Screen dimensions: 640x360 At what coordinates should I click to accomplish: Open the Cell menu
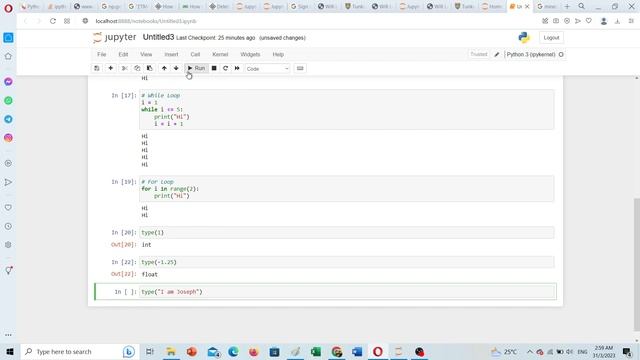tap(195, 54)
